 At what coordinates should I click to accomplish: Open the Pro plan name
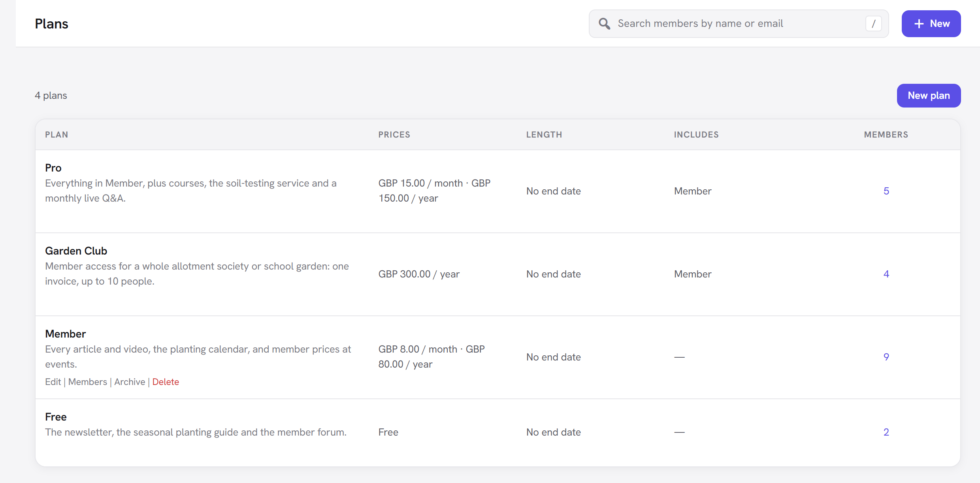click(53, 168)
